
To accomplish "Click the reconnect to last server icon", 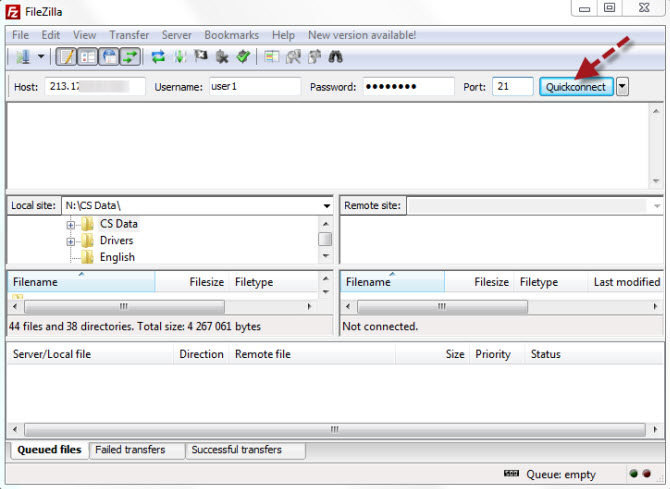I will [243, 57].
